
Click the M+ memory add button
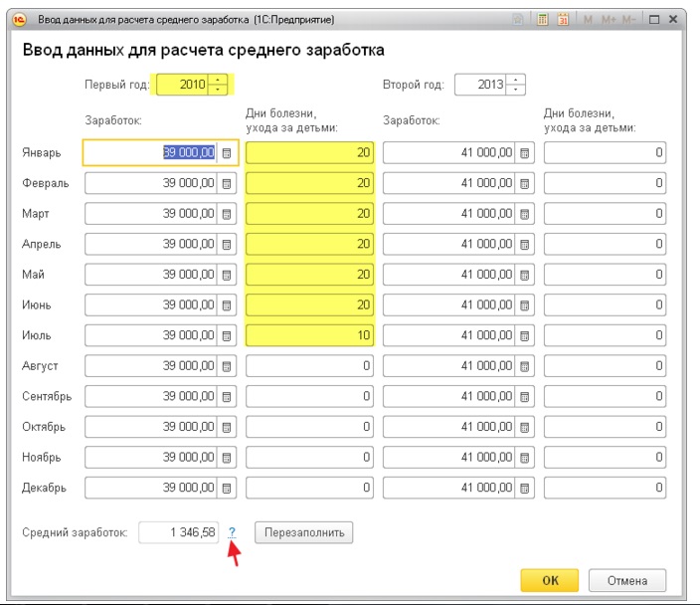(609, 20)
